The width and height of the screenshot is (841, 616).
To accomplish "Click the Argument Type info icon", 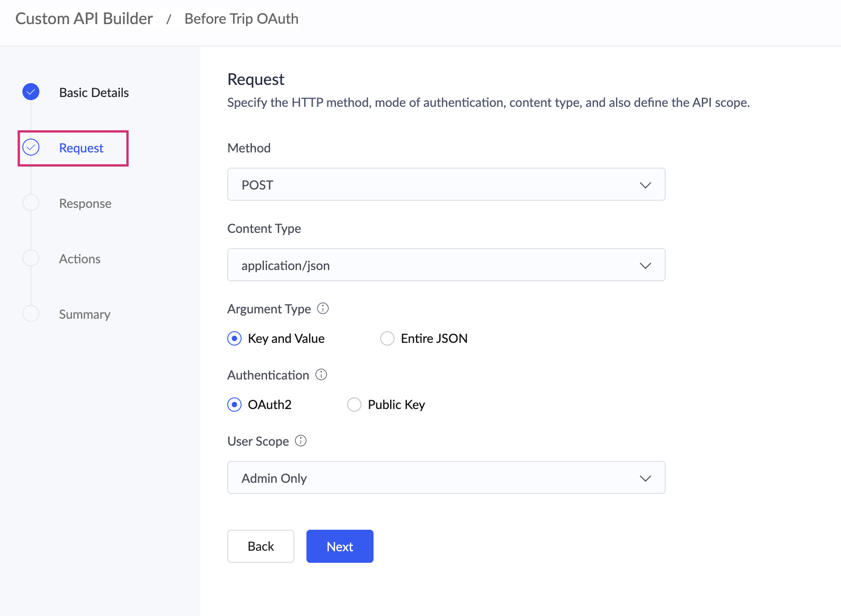I will (323, 308).
